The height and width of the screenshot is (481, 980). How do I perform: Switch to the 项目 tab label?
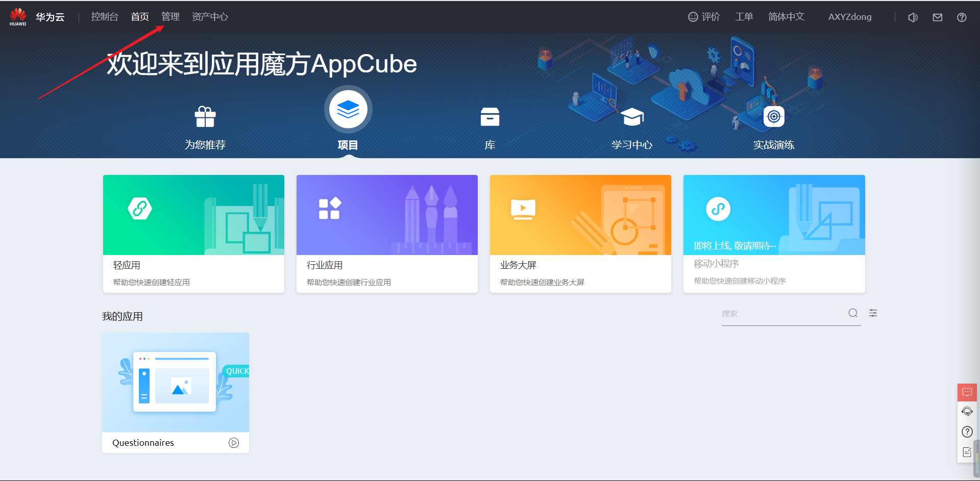point(348,145)
